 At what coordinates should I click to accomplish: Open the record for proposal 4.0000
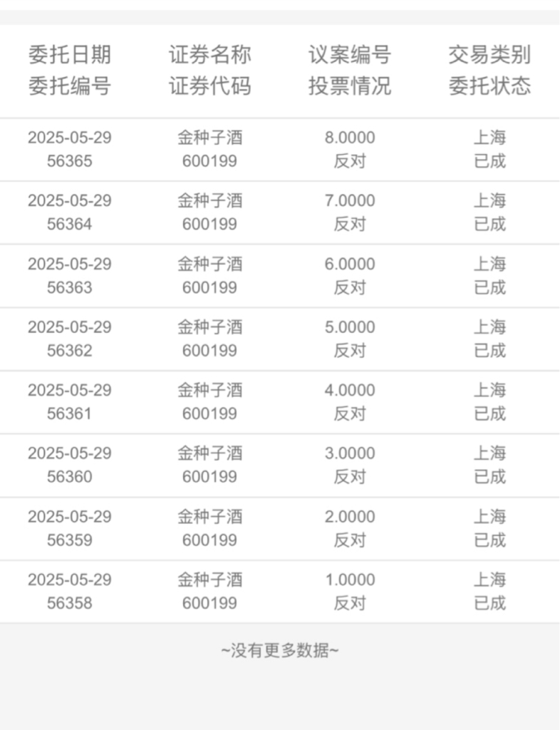point(280,402)
